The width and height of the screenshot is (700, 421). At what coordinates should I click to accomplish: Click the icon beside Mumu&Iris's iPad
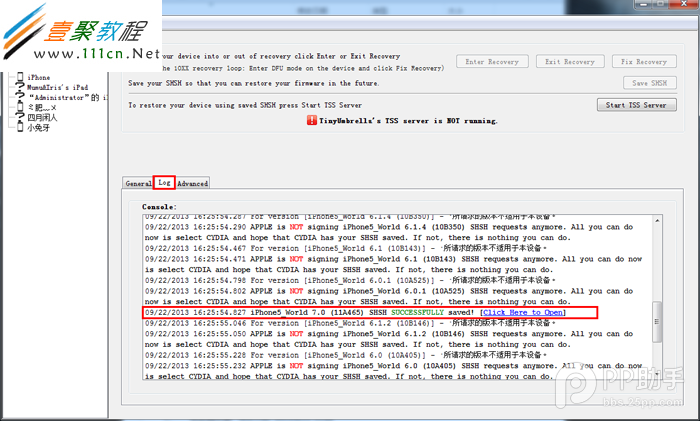click(x=20, y=87)
